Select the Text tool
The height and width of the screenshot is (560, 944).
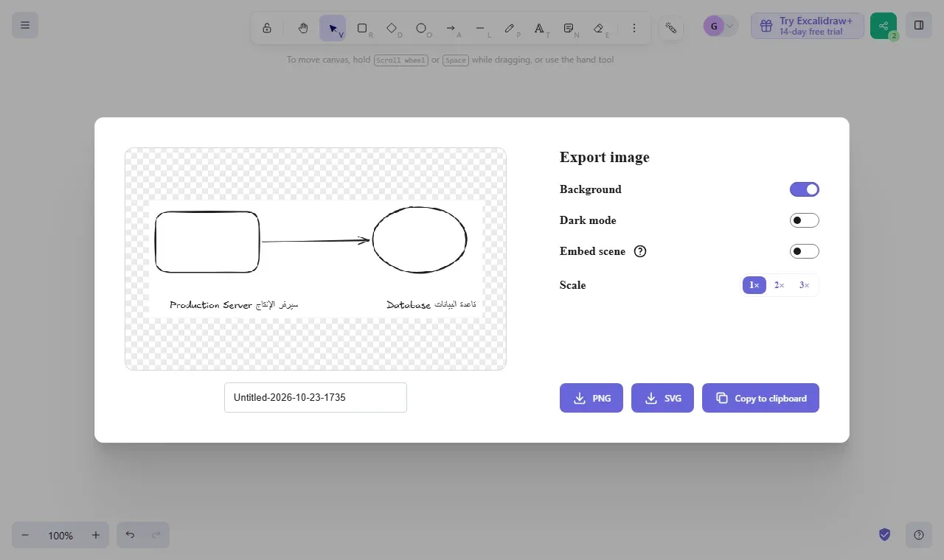pos(539,28)
